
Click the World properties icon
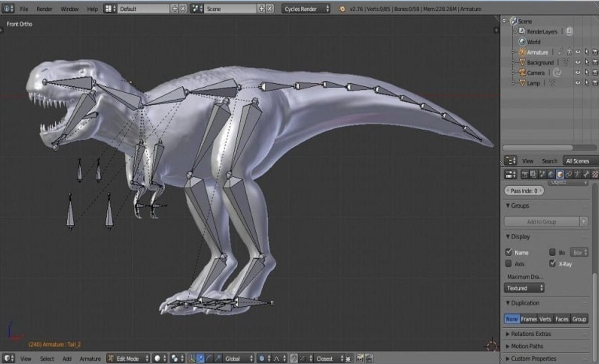click(x=551, y=174)
